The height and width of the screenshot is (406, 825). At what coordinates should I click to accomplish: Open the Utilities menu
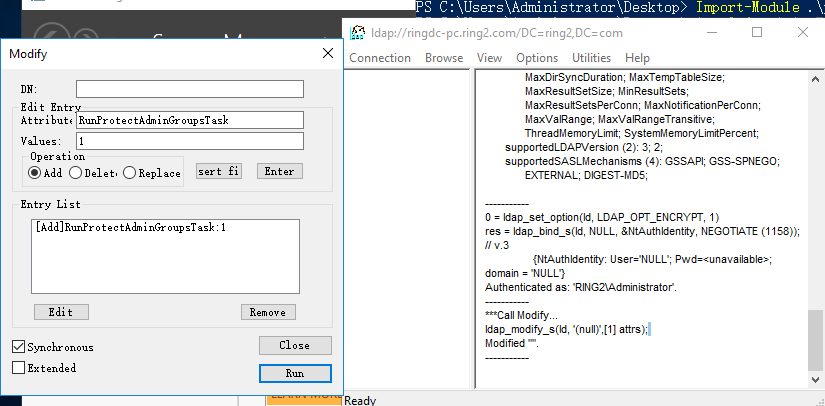click(x=591, y=58)
